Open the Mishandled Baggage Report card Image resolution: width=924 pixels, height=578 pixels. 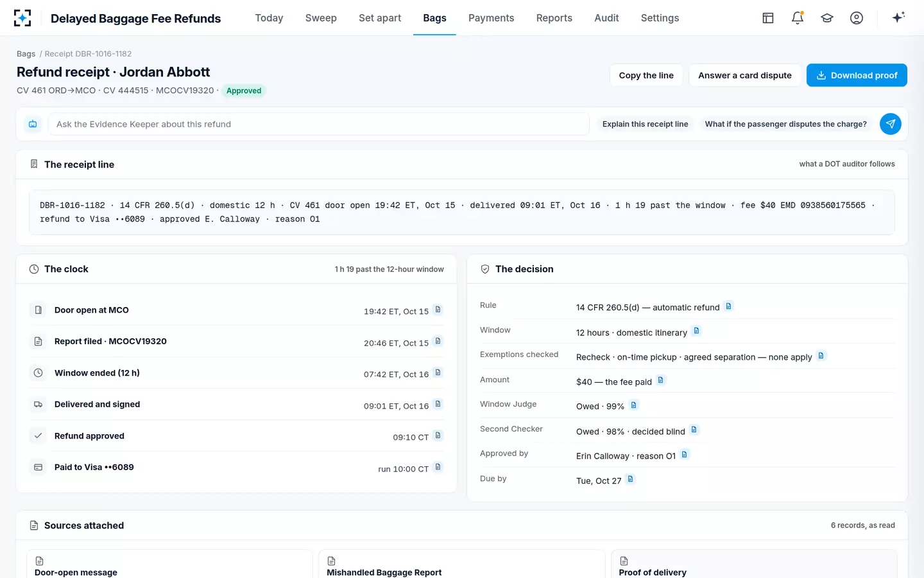pos(461,564)
